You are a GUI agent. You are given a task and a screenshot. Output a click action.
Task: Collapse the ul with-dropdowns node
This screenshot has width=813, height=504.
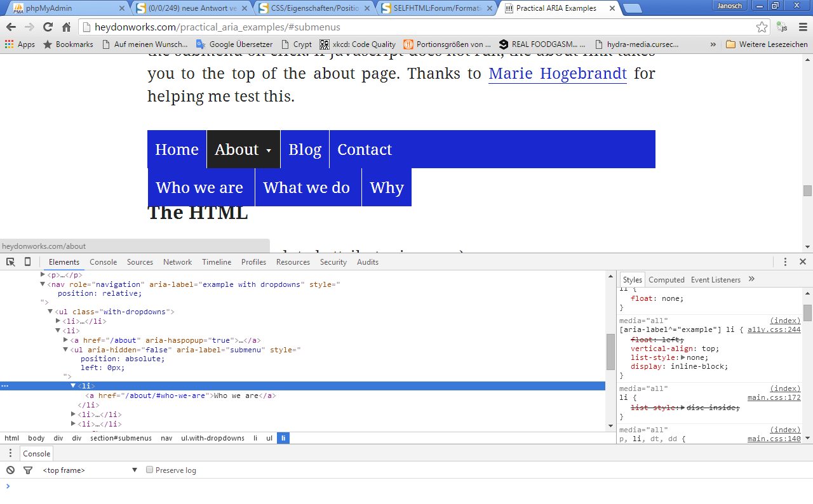(x=51, y=312)
